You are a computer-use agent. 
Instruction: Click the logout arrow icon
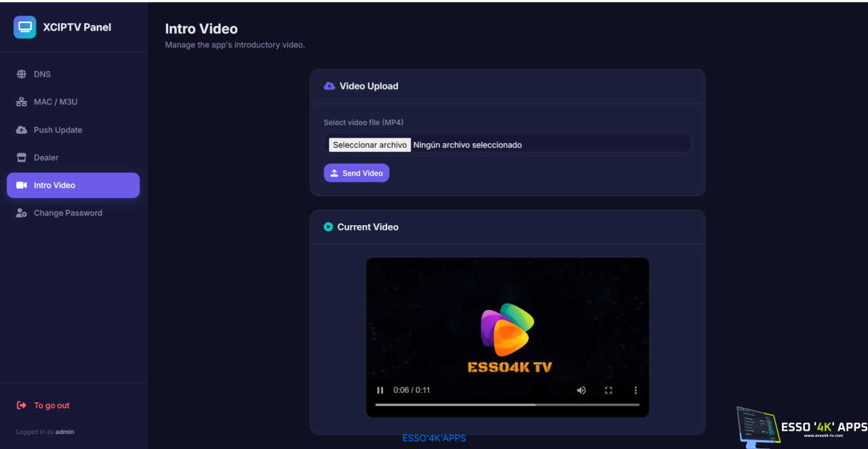coord(22,406)
